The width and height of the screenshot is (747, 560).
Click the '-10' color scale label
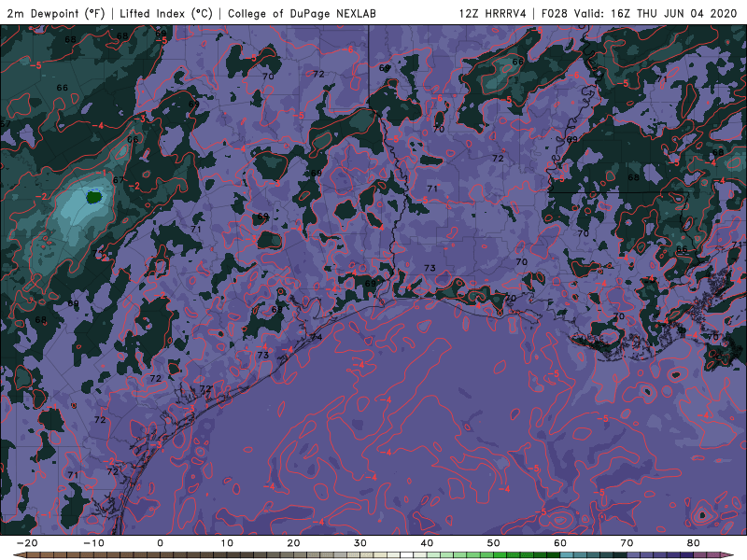pos(93,543)
